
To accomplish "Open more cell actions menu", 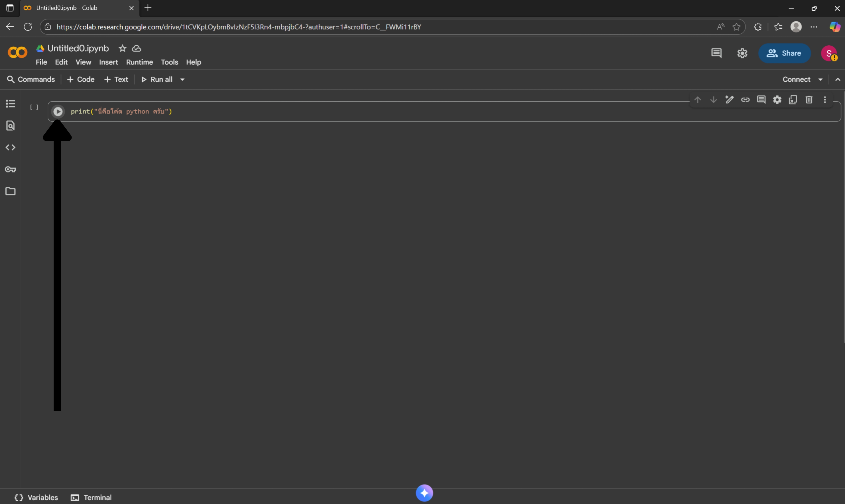I will tap(825, 100).
